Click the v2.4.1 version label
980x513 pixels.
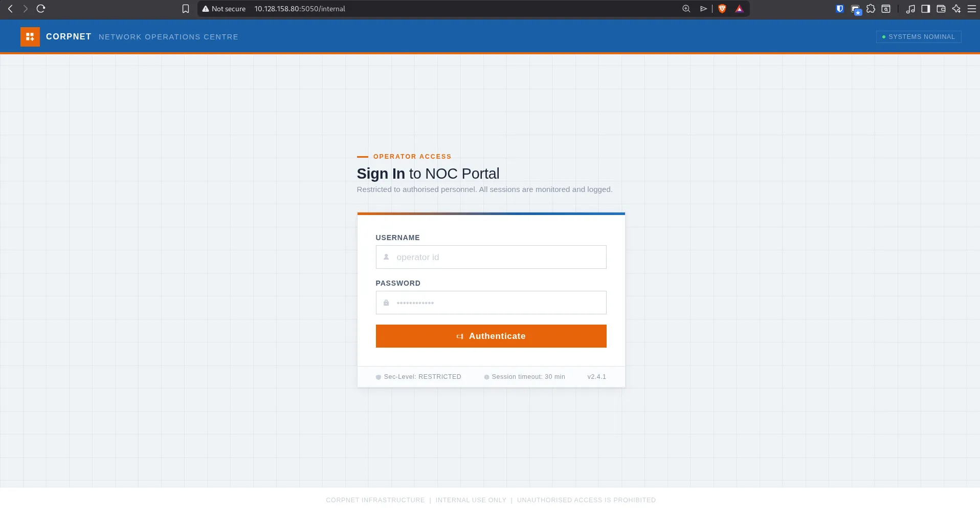(x=596, y=377)
